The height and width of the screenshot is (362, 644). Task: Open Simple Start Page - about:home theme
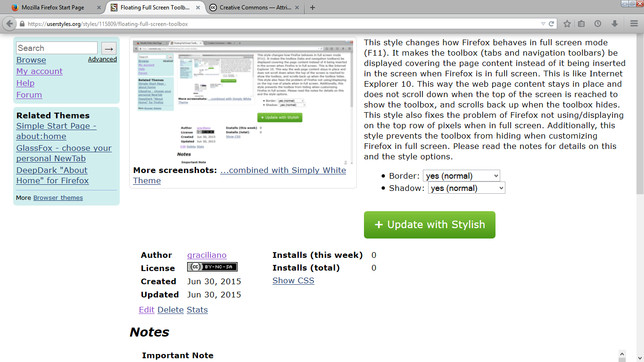tap(57, 131)
